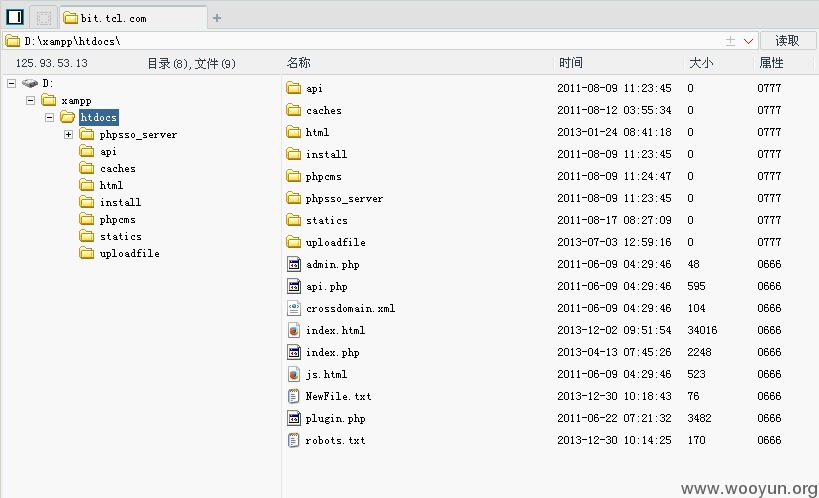Click the dotted-square icon beside the tab
Image resolution: width=819 pixels, height=498 pixels.
point(43,18)
